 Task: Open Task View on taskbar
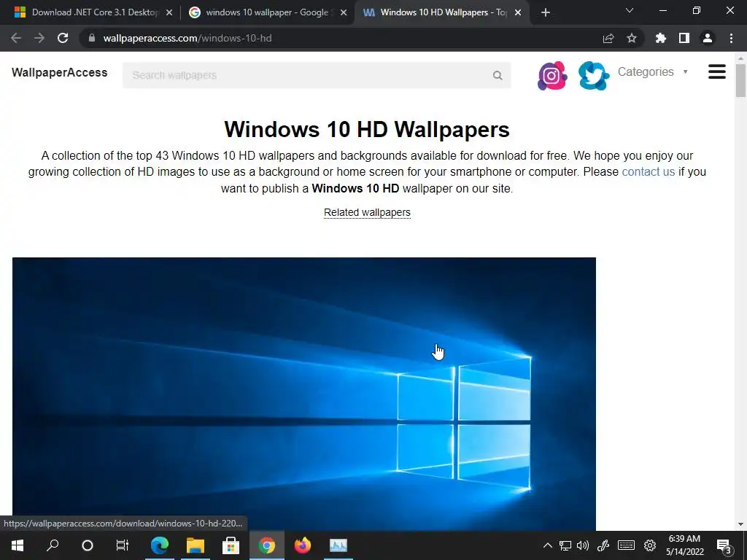(x=123, y=545)
